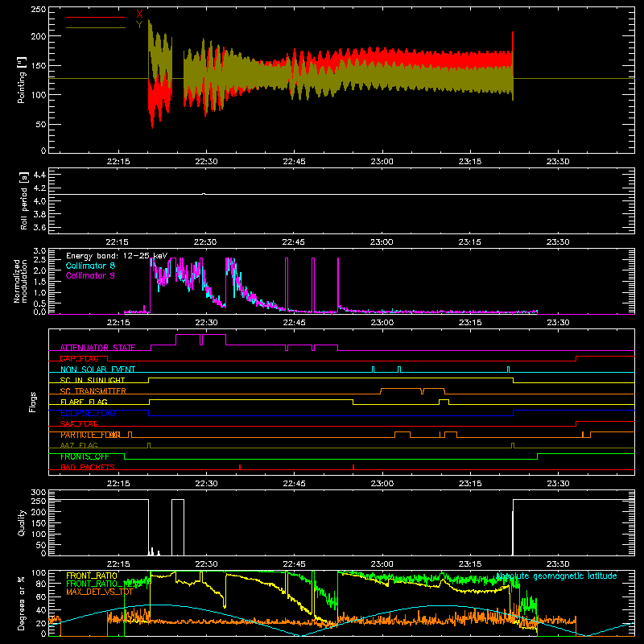
Task: Click the 'SC_IN_SUNLIGHT' flag label
Action: point(93,380)
